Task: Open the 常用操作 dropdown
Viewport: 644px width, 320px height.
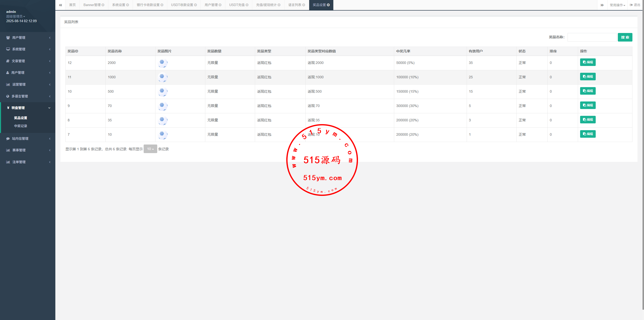Action: tap(617, 5)
